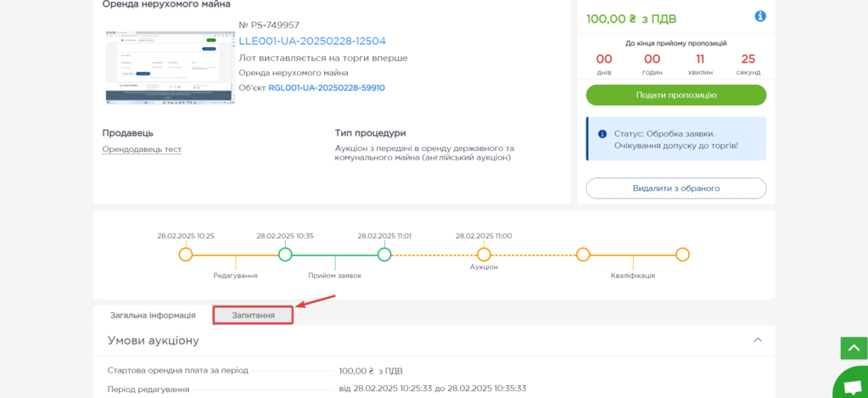Click the blue info icon beside the price
The width and height of the screenshot is (868, 398).
[x=760, y=16]
